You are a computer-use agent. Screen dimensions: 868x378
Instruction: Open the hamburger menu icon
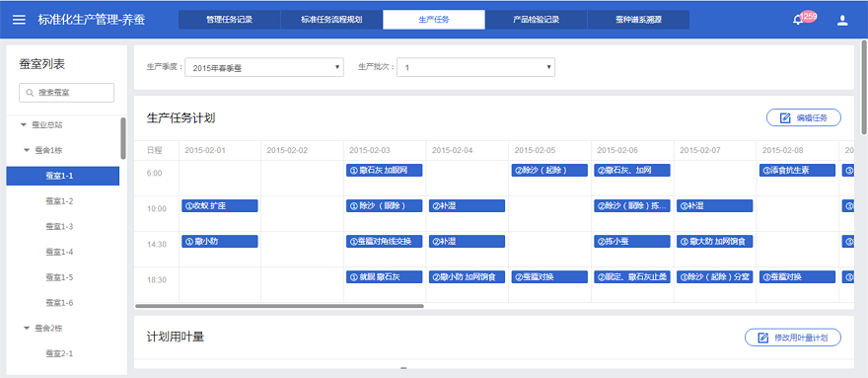pyautogui.click(x=20, y=20)
